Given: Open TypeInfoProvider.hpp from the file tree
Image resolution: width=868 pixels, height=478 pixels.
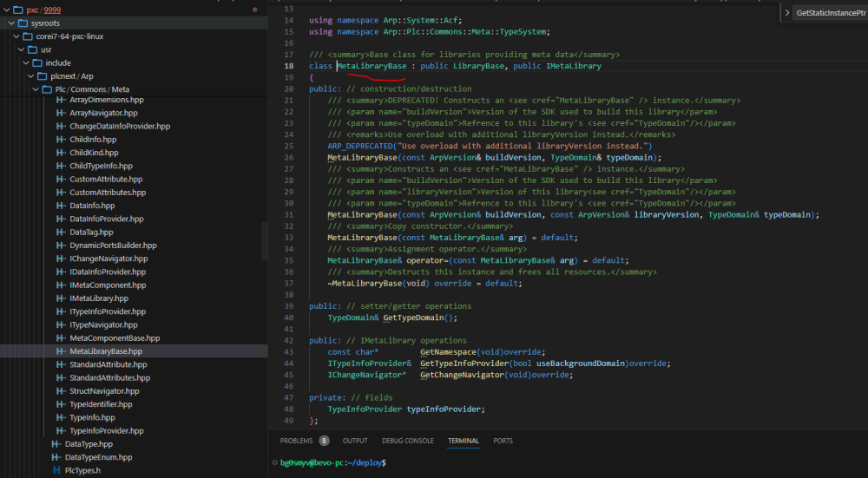Looking at the screenshot, I should click(106, 431).
